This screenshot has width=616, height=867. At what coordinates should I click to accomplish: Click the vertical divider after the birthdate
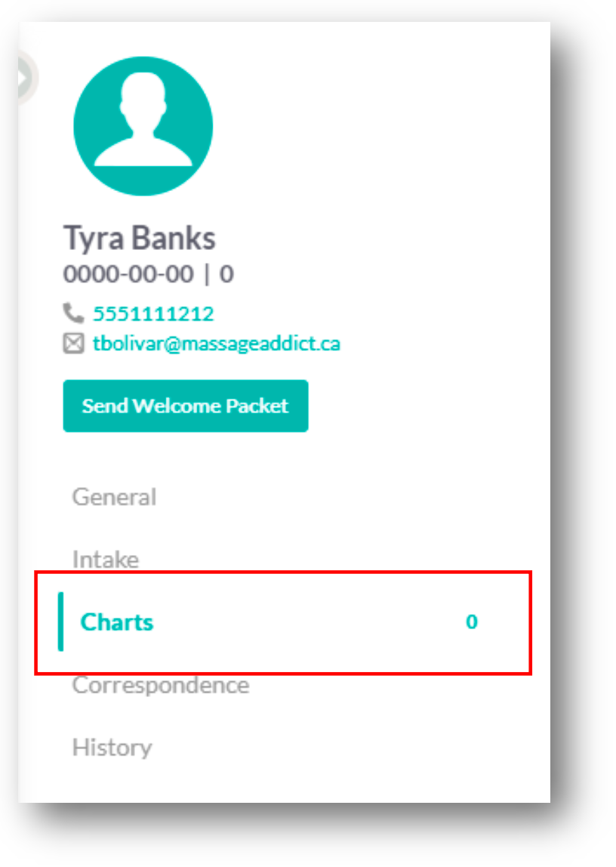(x=207, y=274)
